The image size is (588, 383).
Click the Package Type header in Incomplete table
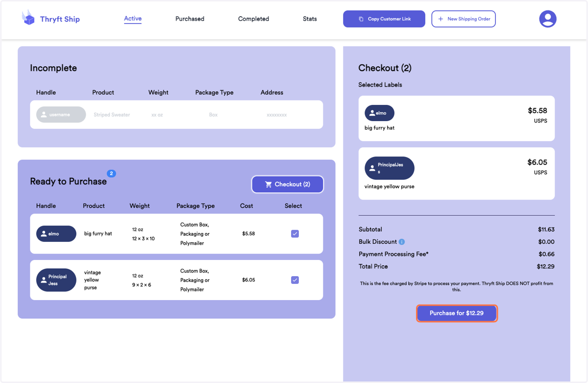click(x=214, y=92)
